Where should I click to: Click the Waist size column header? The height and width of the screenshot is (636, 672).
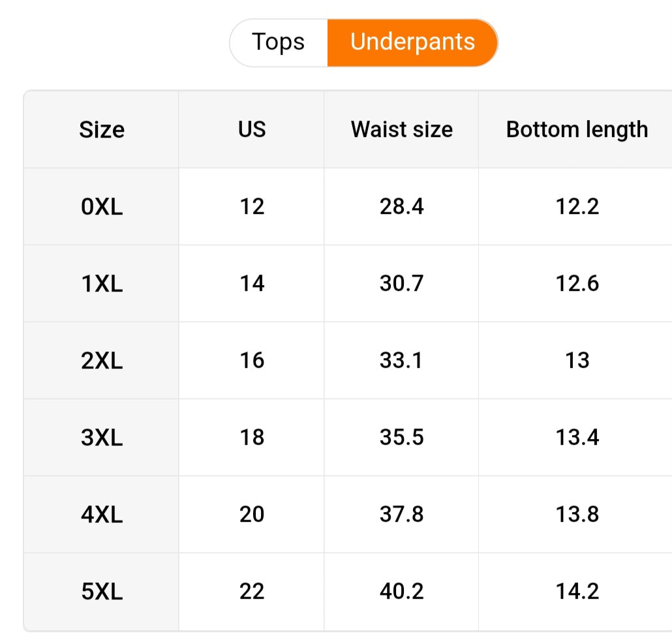tap(401, 129)
